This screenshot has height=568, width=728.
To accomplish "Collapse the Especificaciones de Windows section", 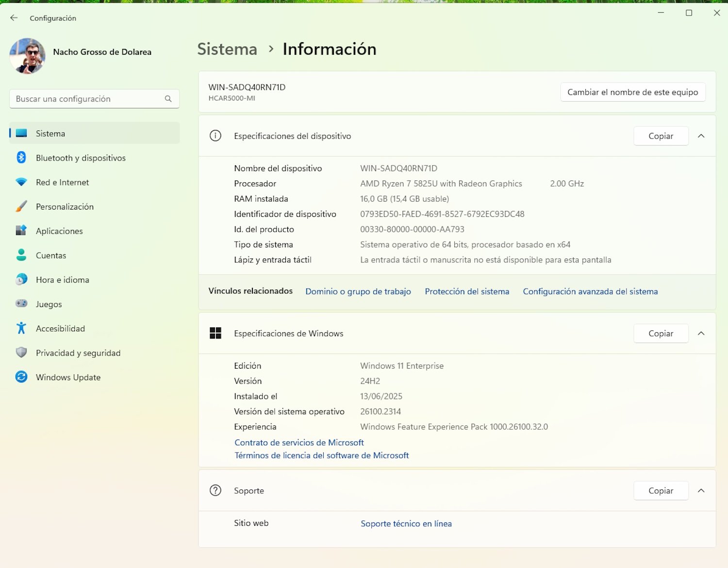I will pos(701,333).
